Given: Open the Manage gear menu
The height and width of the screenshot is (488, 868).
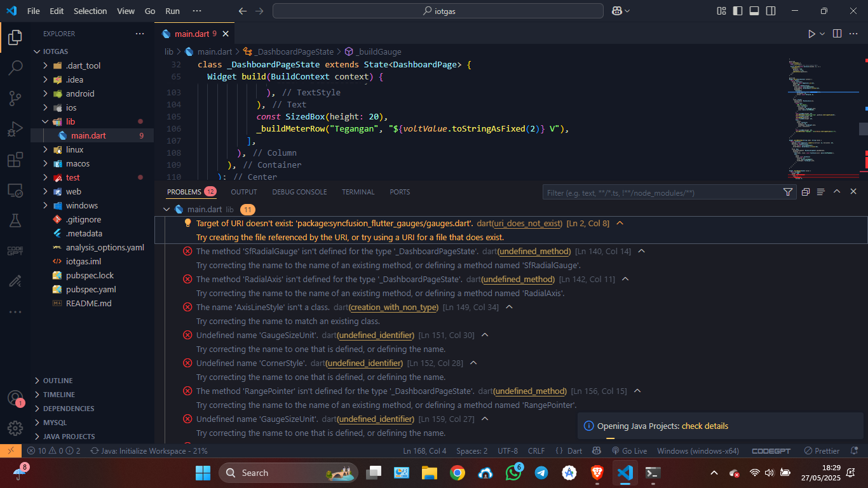Looking at the screenshot, I should click(x=15, y=428).
